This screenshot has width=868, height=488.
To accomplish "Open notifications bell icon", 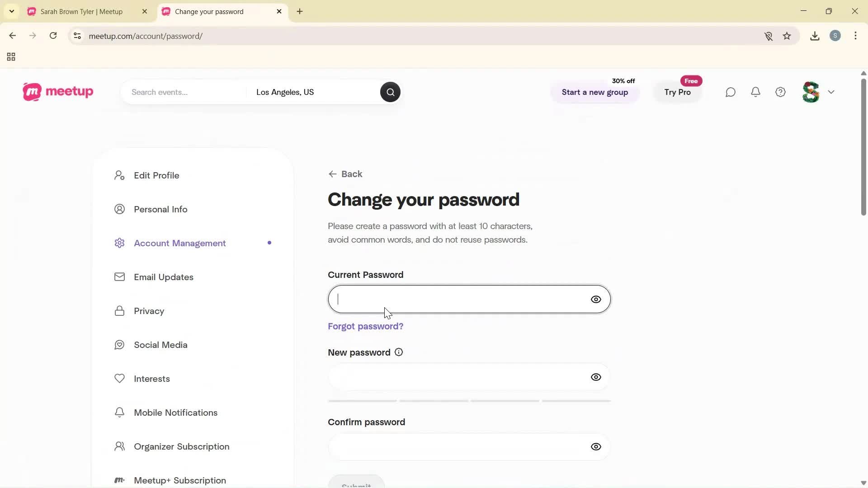I will (755, 92).
